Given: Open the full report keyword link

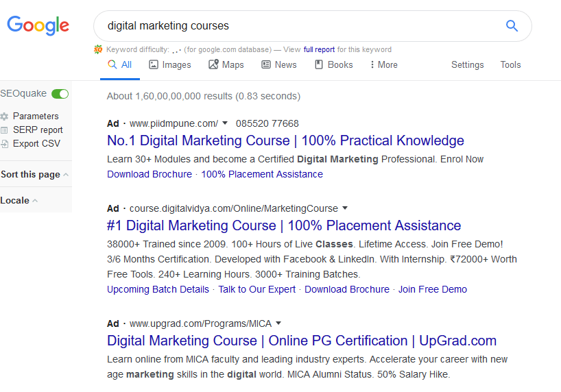Looking at the screenshot, I should (319, 49).
